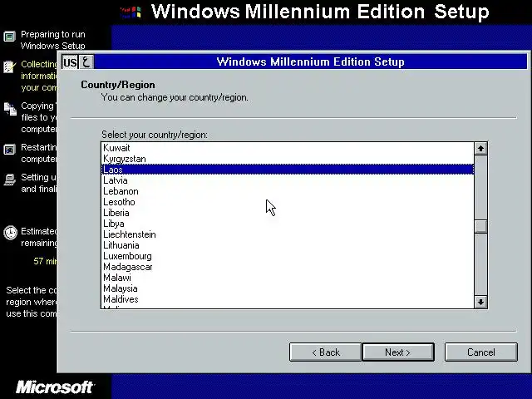Click the Microsoft logo
Image resolution: width=532 pixels, height=399 pixels.
pos(55,387)
